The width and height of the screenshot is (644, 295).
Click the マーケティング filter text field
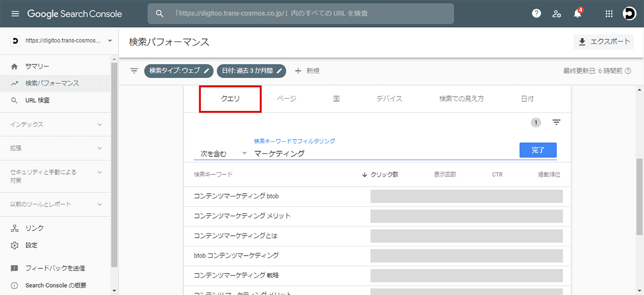[383, 153]
